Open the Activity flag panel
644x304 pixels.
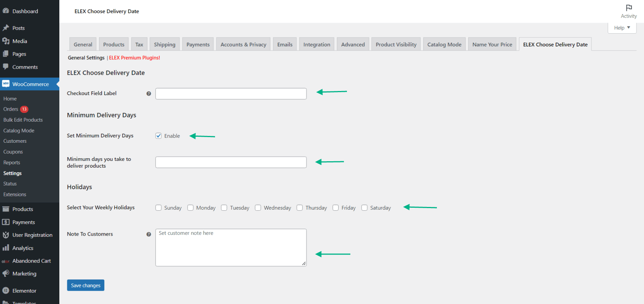point(629,11)
